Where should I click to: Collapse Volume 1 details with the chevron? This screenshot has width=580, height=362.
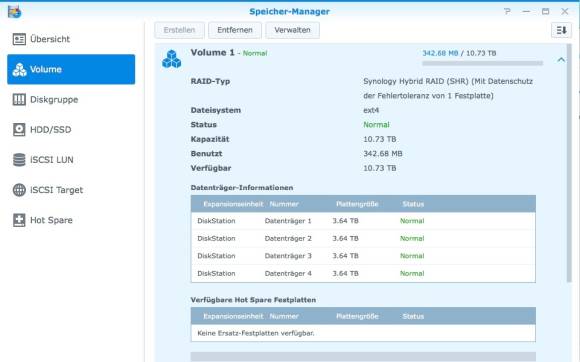coord(561,60)
